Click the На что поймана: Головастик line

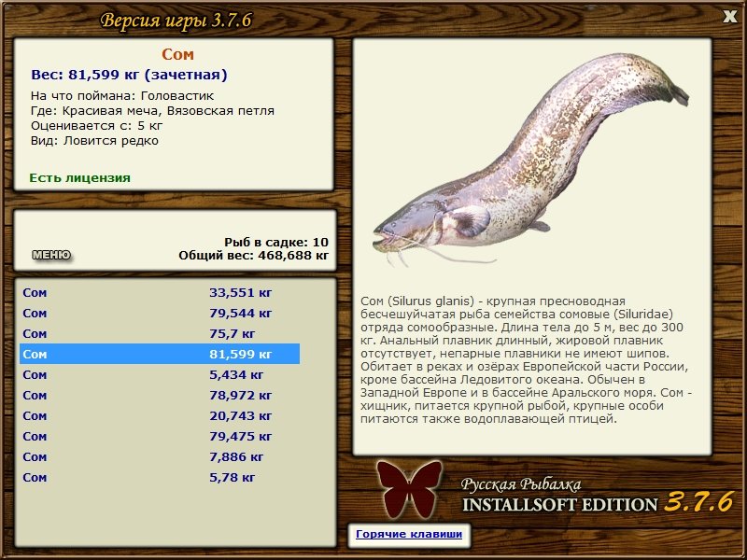pyautogui.click(x=122, y=96)
